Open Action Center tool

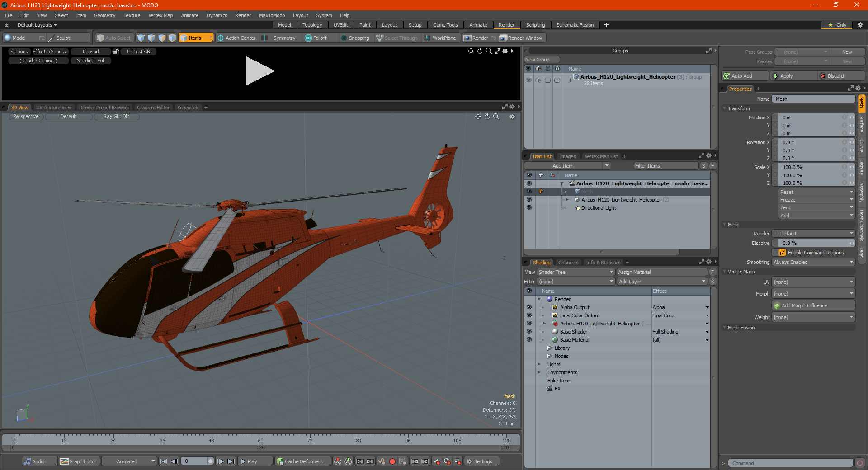tap(236, 38)
